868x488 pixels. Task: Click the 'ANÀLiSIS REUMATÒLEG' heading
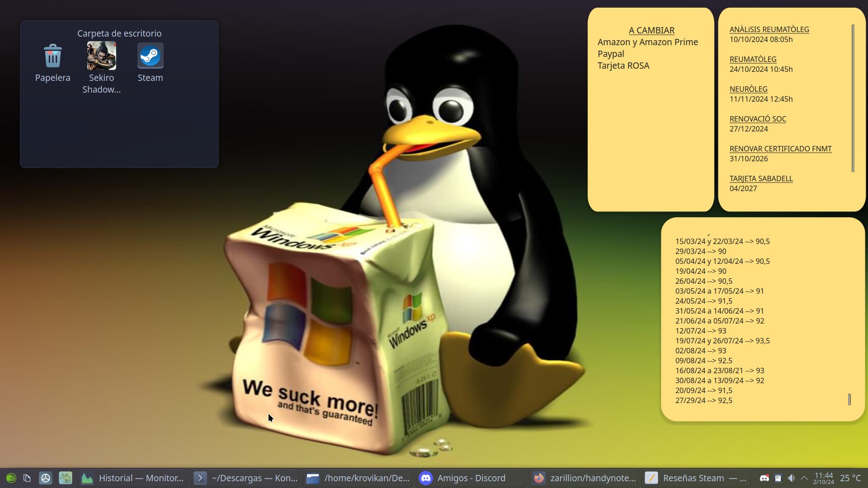click(x=769, y=29)
